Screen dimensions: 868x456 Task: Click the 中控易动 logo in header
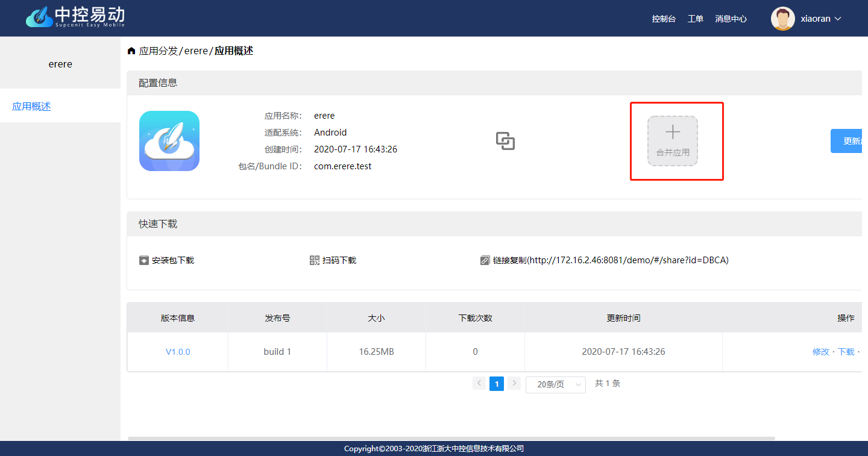pos(75,17)
